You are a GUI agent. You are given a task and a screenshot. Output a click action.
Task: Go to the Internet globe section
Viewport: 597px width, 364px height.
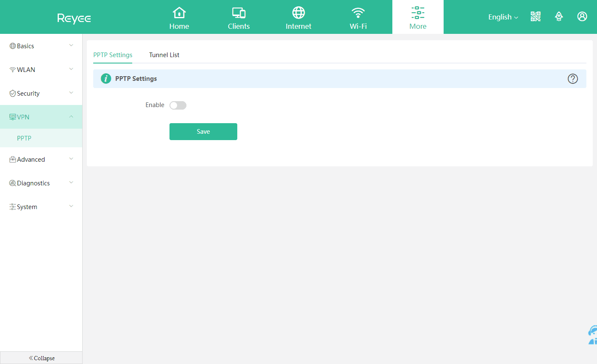point(298,13)
